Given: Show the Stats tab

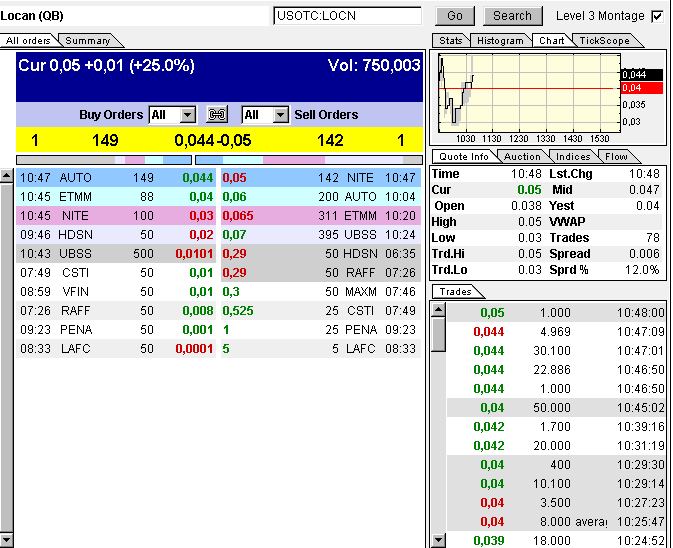Looking at the screenshot, I should (x=451, y=41).
